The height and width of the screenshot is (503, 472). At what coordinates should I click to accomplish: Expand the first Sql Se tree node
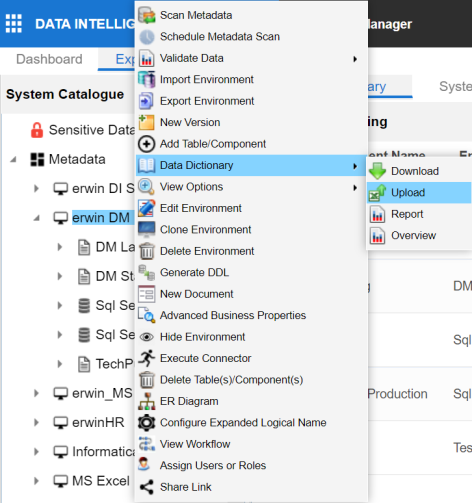pyautogui.click(x=60, y=305)
